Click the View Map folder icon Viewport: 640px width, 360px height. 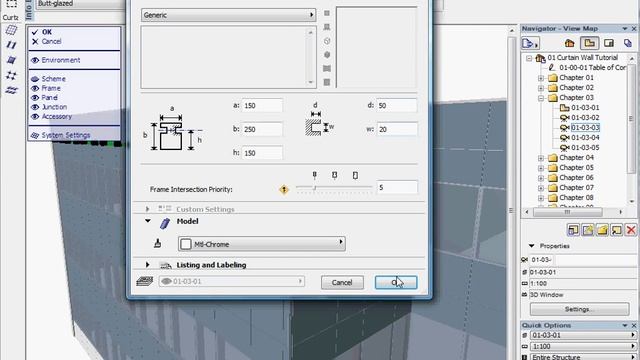pos(589,43)
